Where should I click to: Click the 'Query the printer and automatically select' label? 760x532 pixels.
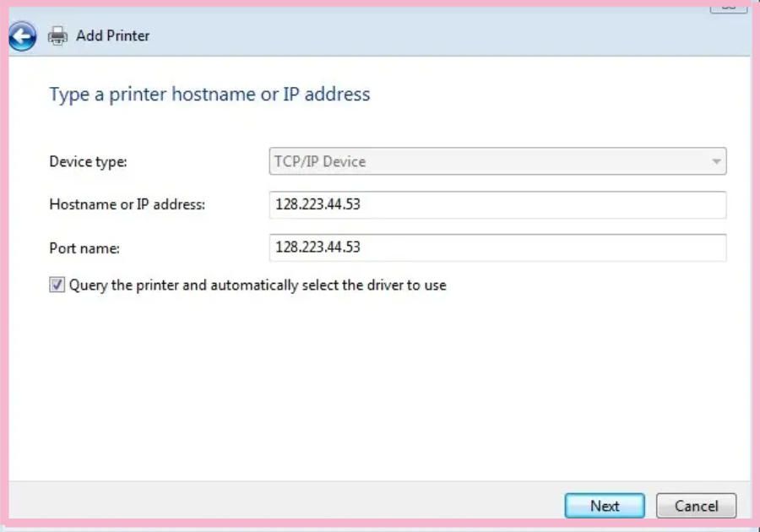coord(258,285)
